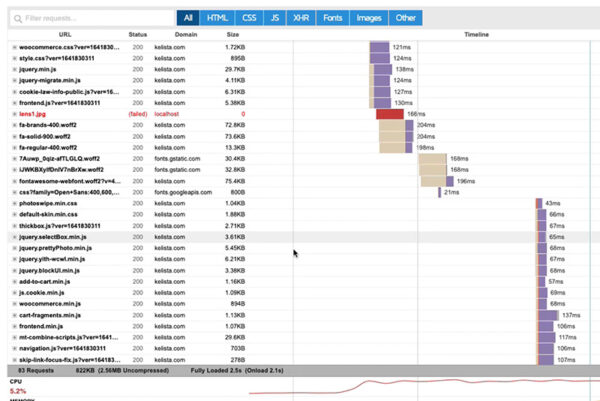The width and height of the screenshot is (600, 401).
Task: Click the Filter requests input field
Action: (x=90, y=18)
